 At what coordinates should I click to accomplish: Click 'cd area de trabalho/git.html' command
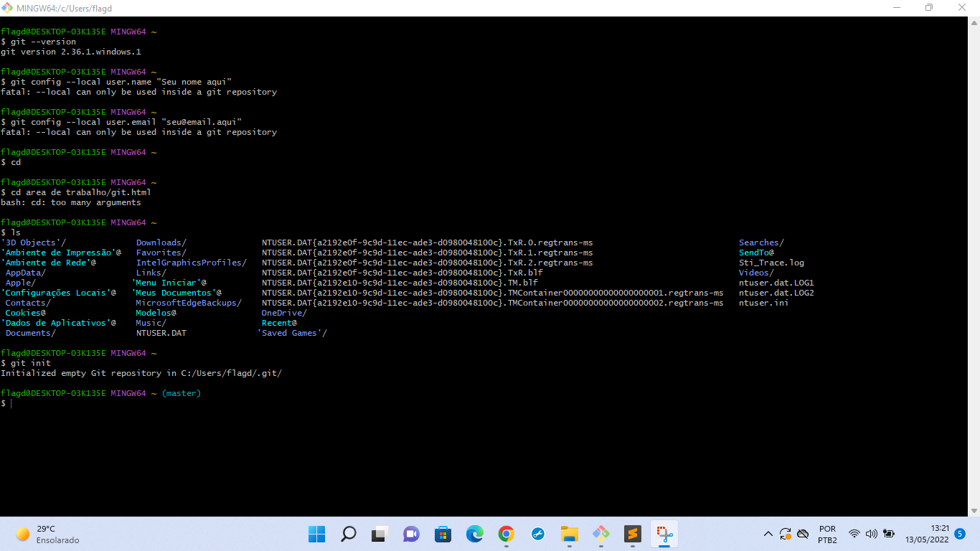tap(81, 192)
